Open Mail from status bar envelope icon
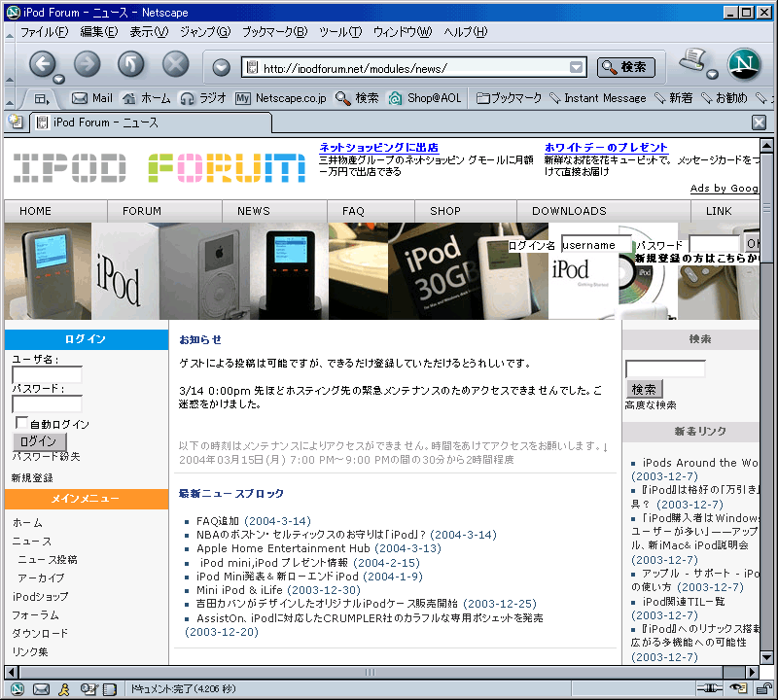 41,688
